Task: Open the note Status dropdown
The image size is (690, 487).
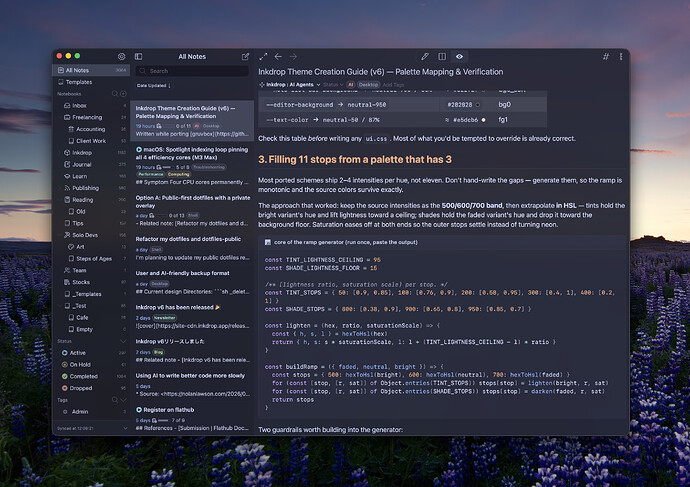Action: [333, 84]
